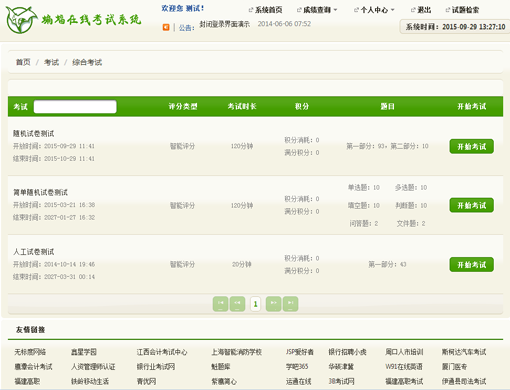510x390 pixels.
Task: Open the 系统首页 menu item
Action: pyautogui.click(x=268, y=10)
